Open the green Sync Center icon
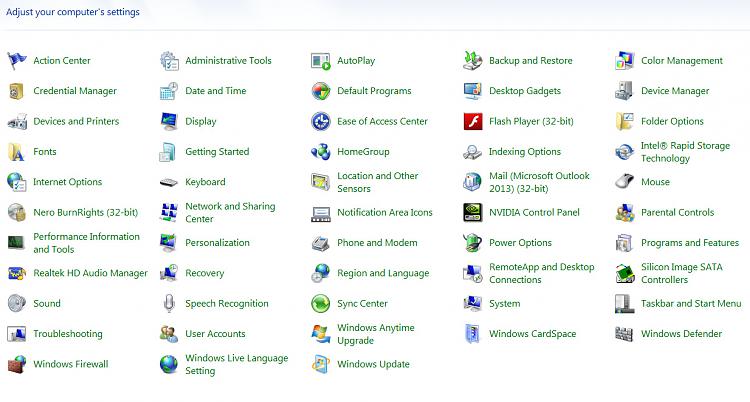The height and width of the screenshot is (402, 750). pyautogui.click(x=320, y=303)
